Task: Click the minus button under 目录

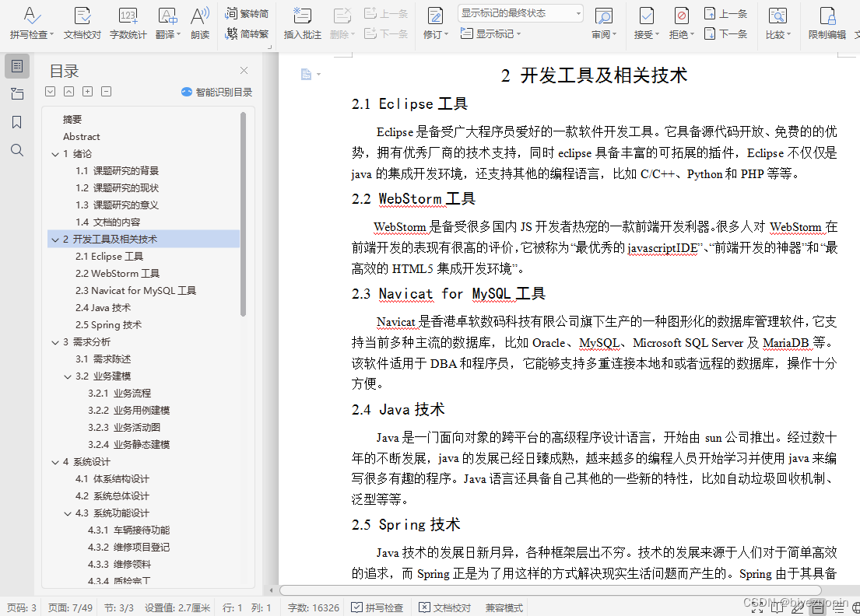Action: point(107,92)
